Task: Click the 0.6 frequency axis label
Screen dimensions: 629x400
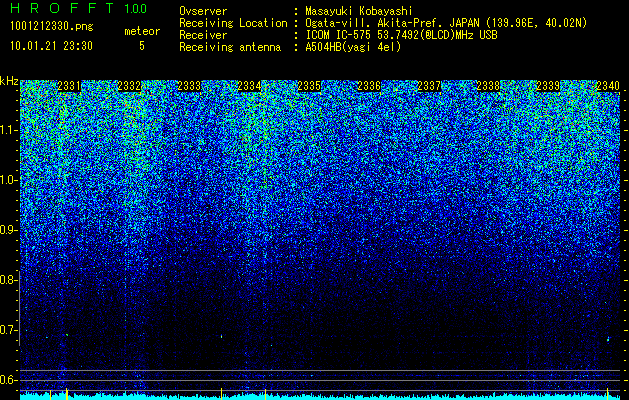Action: [x=7, y=380]
